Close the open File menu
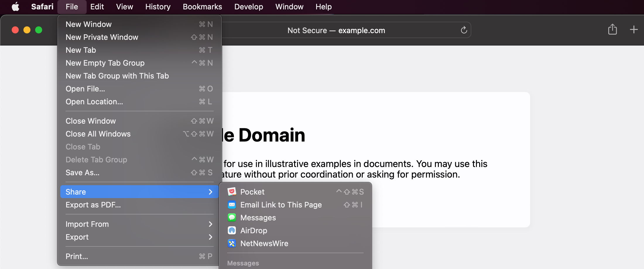The image size is (644, 269). tap(72, 6)
